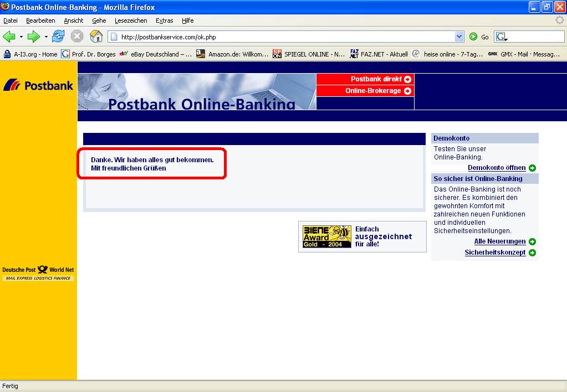Open the Lesezeichen menu

(x=131, y=20)
